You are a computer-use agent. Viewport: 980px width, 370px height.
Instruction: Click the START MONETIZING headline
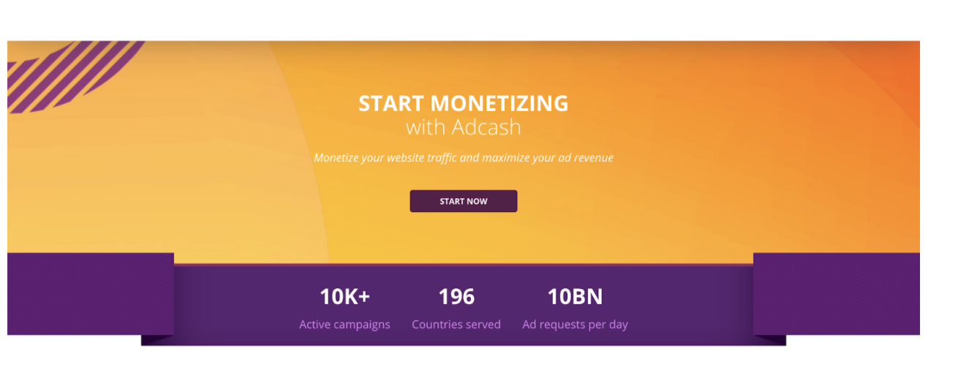[463, 103]
